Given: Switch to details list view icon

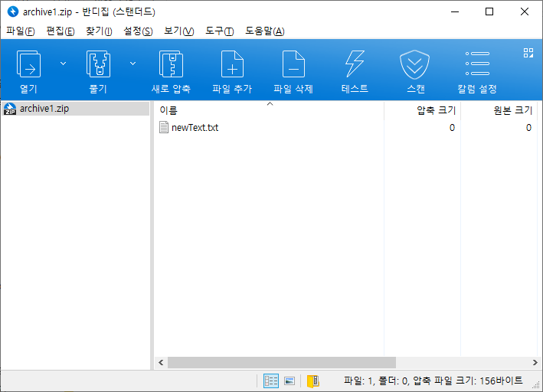Looking at the screenshot, I should click(x=271, y=381).
